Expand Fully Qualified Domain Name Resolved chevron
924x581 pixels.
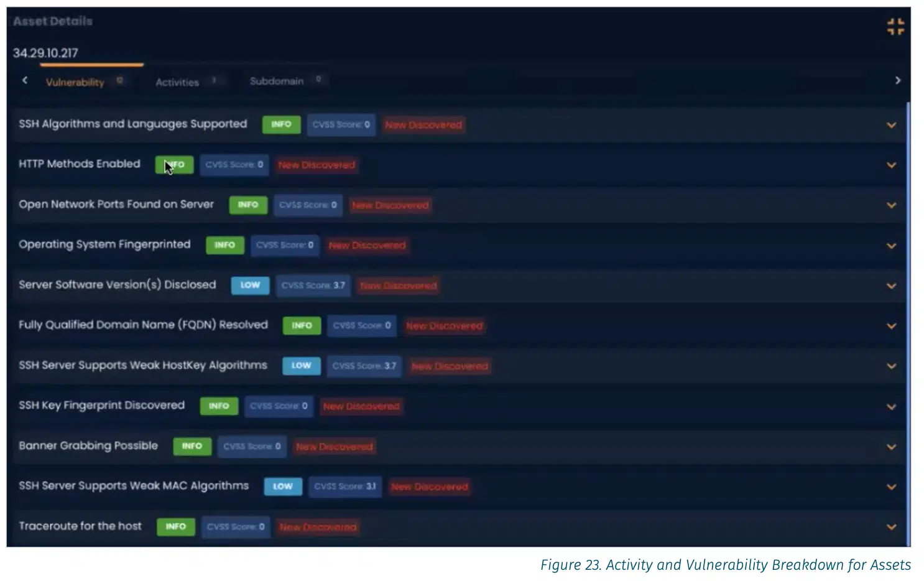click(x=891, y=326)
